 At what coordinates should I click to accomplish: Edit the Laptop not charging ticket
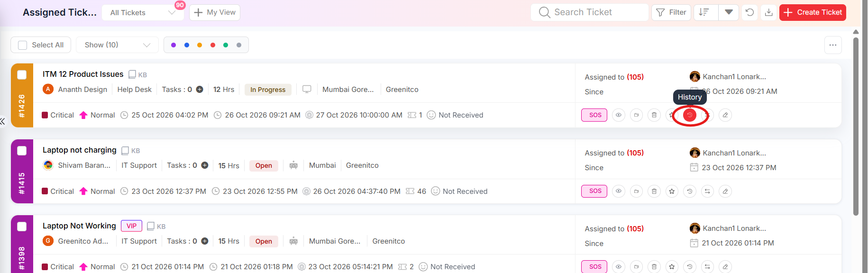pos(725,191)
